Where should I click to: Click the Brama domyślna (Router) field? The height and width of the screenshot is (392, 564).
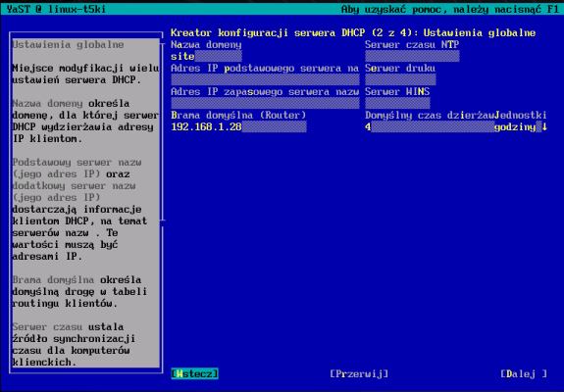point(238,126)
